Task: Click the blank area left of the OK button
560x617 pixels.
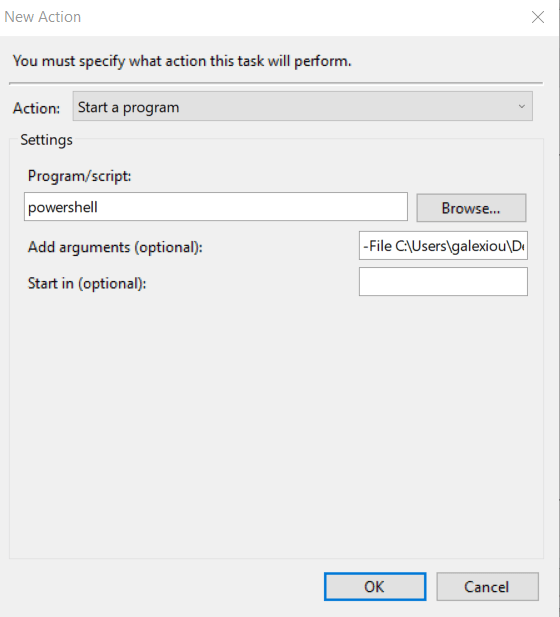Action: 165,586
